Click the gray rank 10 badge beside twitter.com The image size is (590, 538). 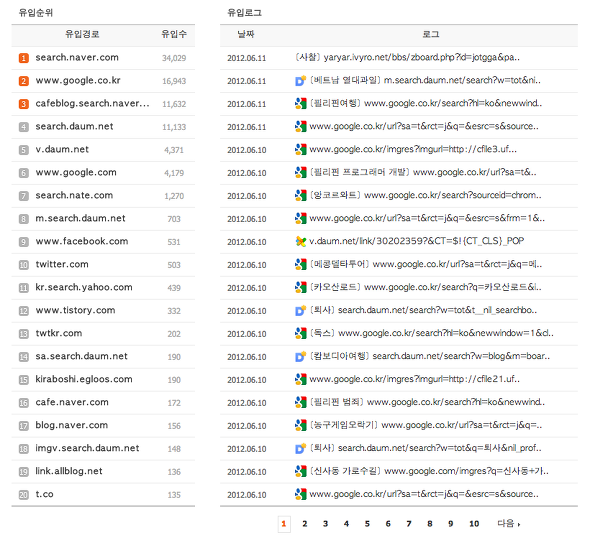coord(24,264)
